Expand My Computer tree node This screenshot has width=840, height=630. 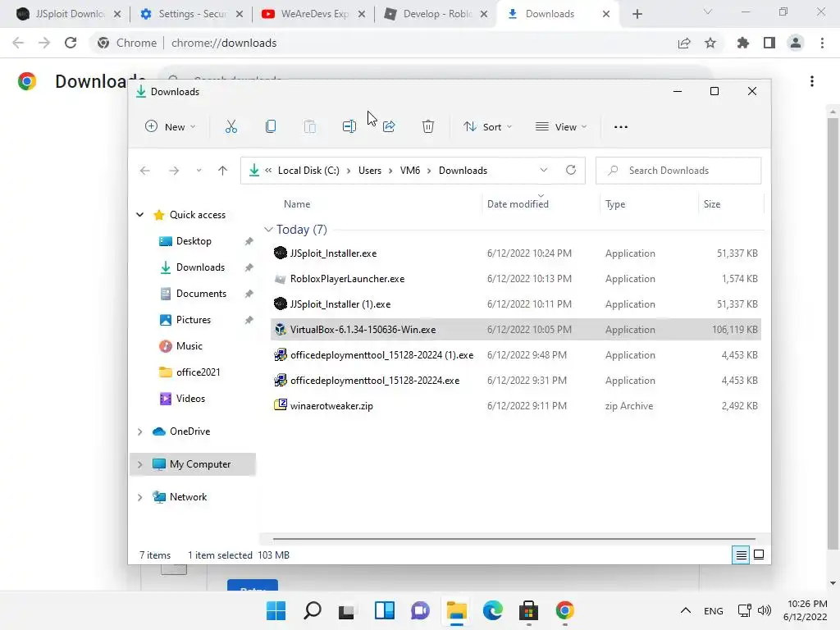coord(139,464)
